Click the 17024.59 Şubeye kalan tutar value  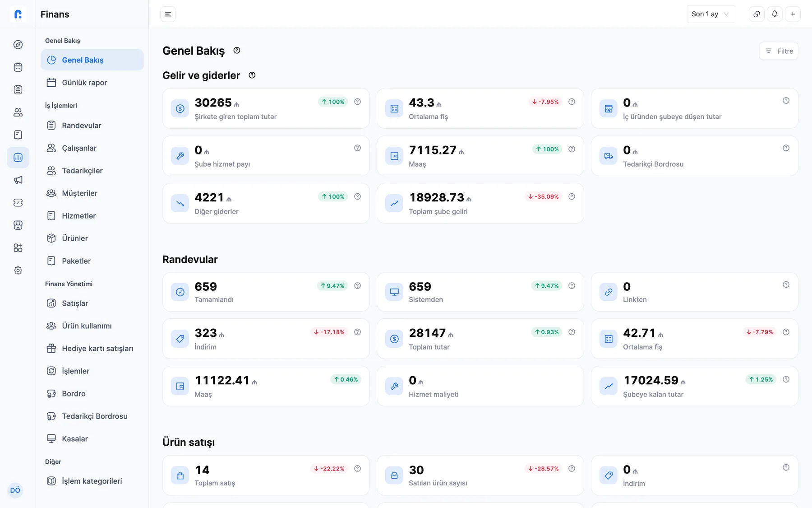click(x=651, y=381)
